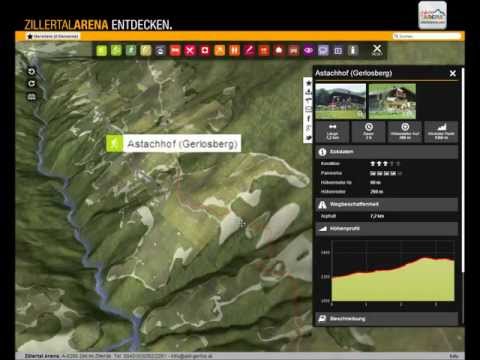
Task: Select the orange icon with two vertical bars
Action: pyautogui.click(x=234, y=51)
